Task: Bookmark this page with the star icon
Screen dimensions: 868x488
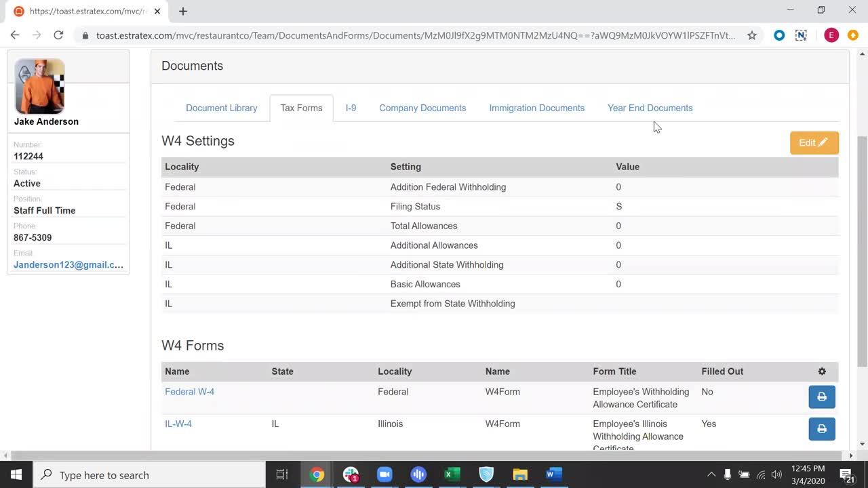Action: point(751,35)
